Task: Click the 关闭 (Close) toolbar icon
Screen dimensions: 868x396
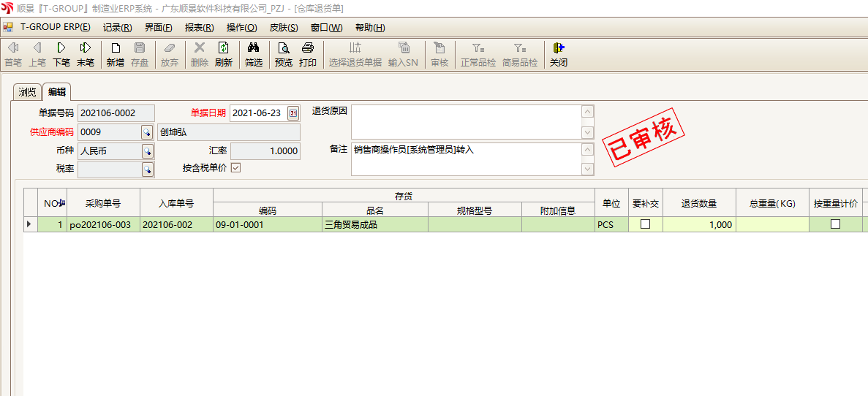Action: 559,55
